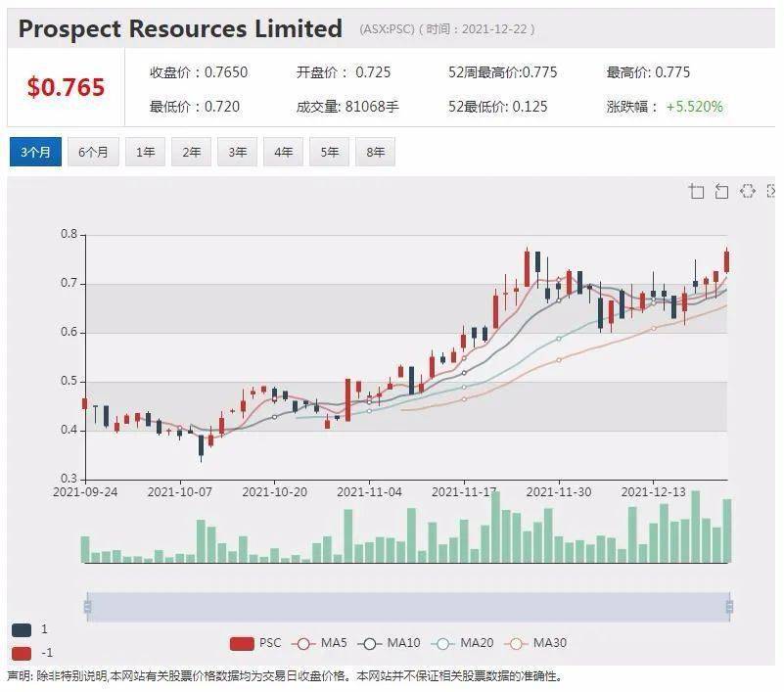Click the area zoom toolbox icon

click(x=696, y=191)
